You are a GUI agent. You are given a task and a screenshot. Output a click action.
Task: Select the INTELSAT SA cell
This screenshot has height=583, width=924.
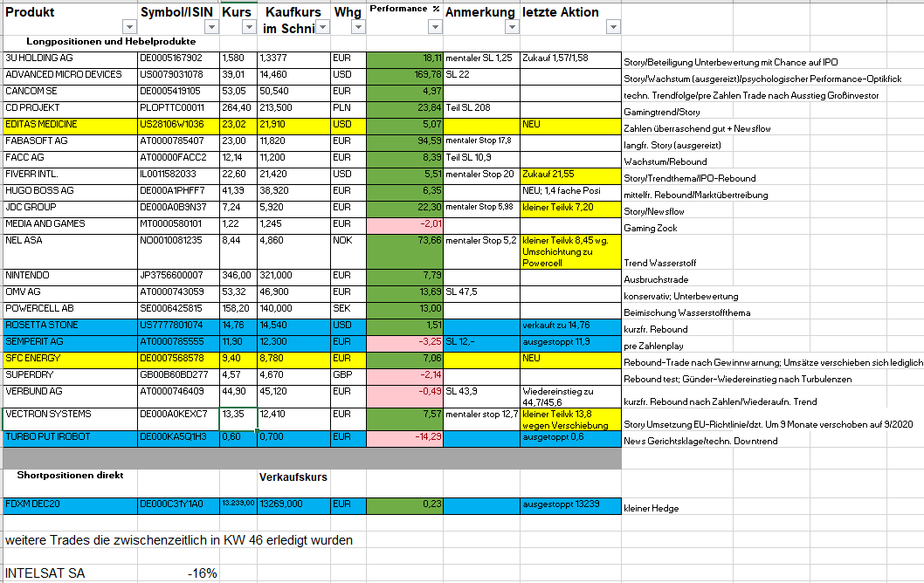pos(45,573)
